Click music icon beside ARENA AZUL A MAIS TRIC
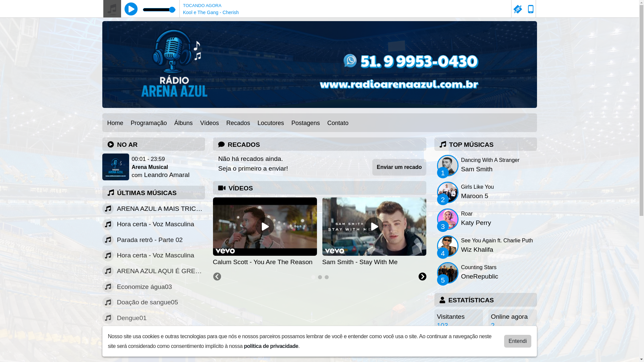The height and width of the screenshot is (362, 644). pos(108,209)
